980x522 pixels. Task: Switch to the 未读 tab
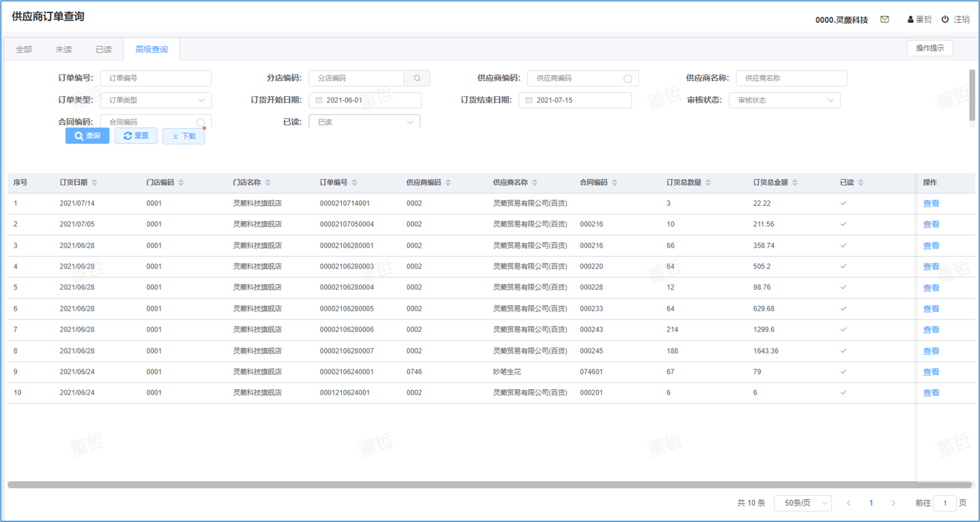(x=64, y=50)
